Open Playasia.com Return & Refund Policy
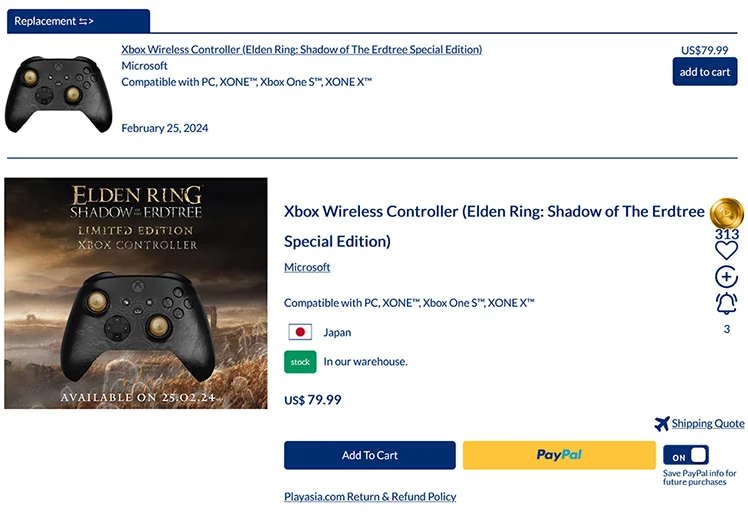Screen dimensions: 748x528 pos(370,496)
